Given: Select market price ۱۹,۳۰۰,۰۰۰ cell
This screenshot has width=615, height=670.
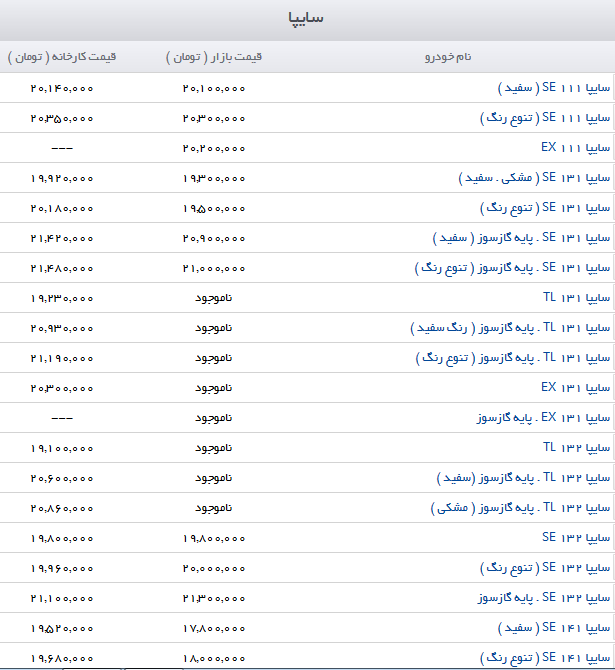Looking at the screenshot, I should point(214,178).
